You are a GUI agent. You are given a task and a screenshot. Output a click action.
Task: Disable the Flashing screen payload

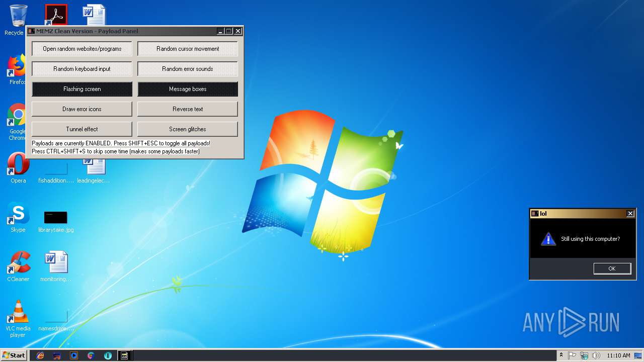click(x=82, y=89)
